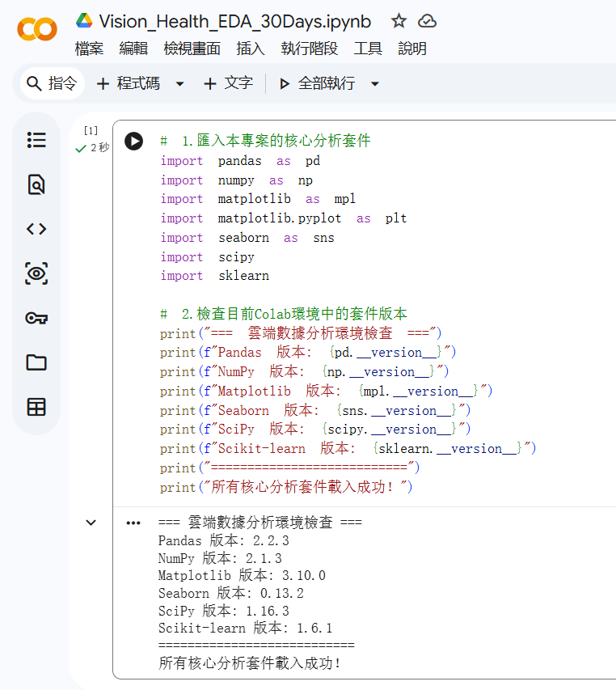The image size is (616, 690).
Task: Click print line with scipy.__version__
Action: [315, 430]
